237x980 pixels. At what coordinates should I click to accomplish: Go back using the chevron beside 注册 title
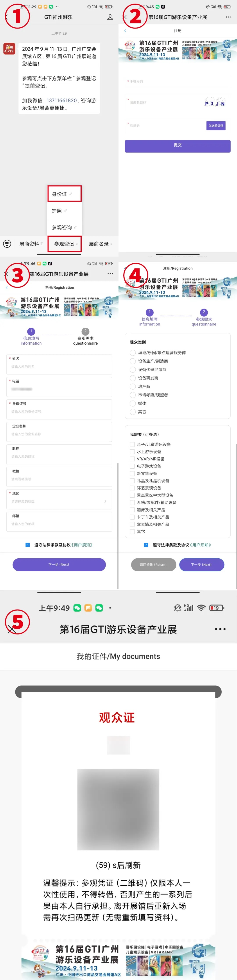tap(125, 31)
